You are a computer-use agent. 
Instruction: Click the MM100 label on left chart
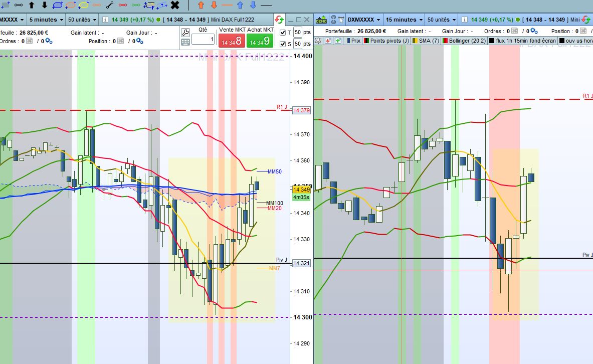pos(275,203)
